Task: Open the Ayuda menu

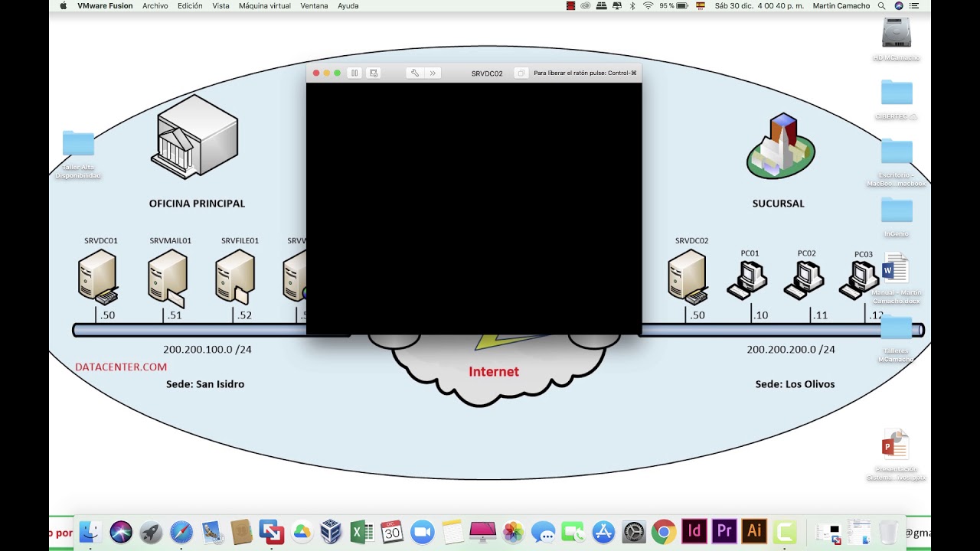Action: click(x=348, y=5)
